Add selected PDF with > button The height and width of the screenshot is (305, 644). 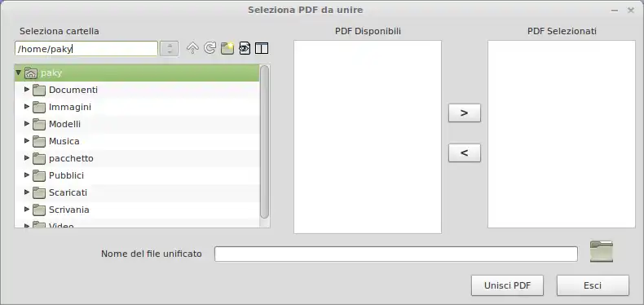(465, 113)
